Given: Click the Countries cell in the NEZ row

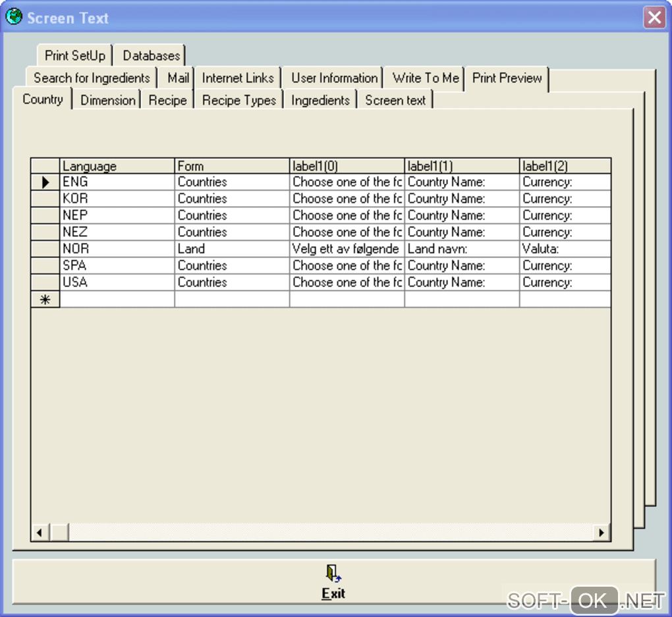Looking at the screenshot, I should pos(232,232).
